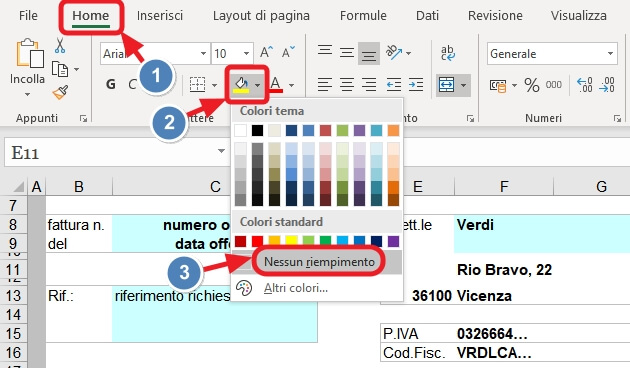Open the Appunti dialog launcher
Screen dimensions: 630x368
pos(83,118)
